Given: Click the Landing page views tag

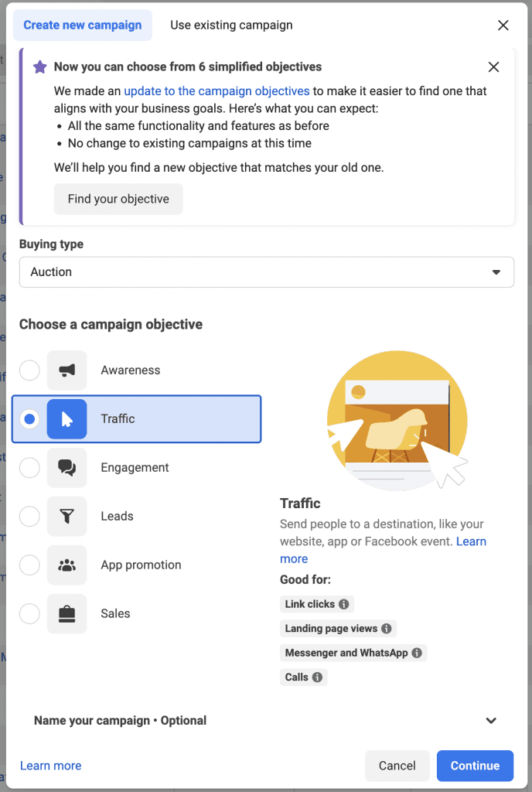Looking at the screenshot, I should (338, 628).
